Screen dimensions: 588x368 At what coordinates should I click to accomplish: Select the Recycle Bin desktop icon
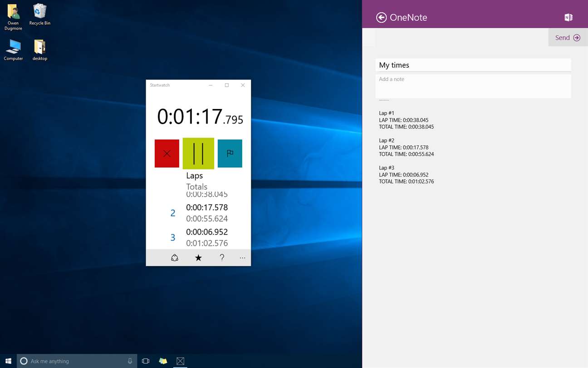[x=40, y=15]
